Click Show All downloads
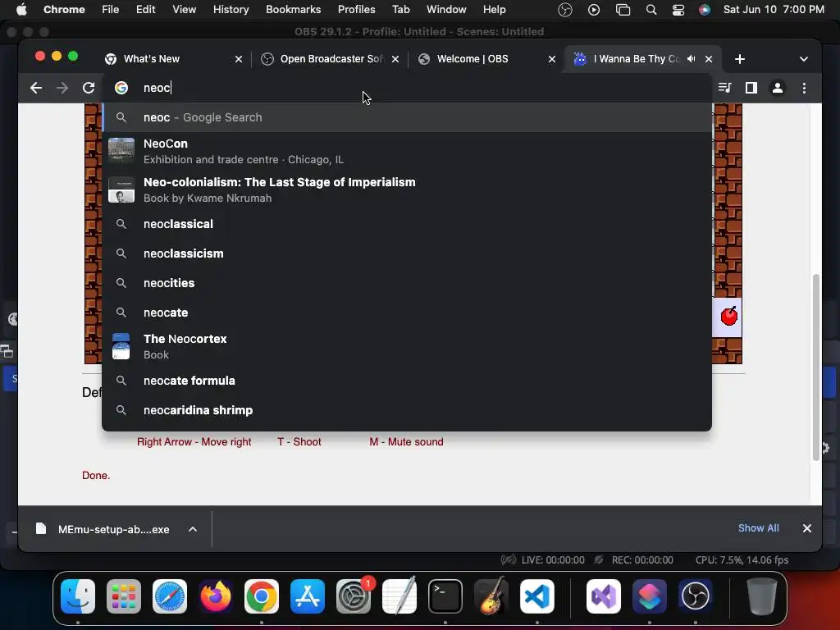Screen dimensions: 840x630 point(758,528)
